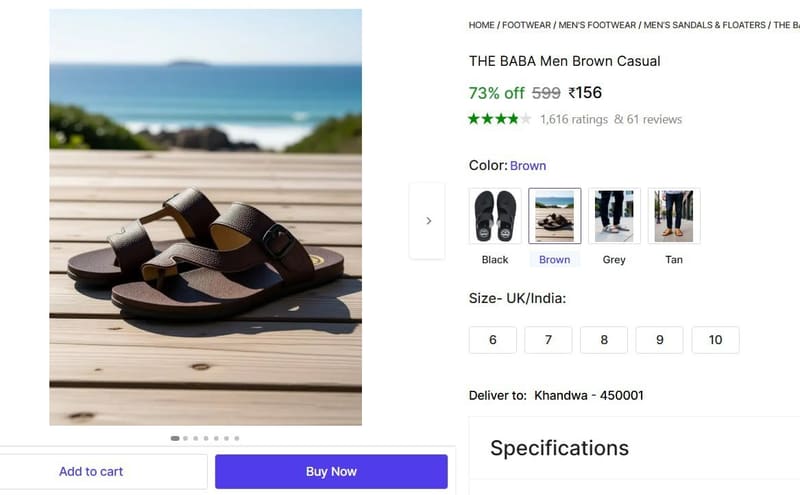This screenshot has width=800, height=495.
Task: Choose the Grey color variant image
Action: click(x=614, y=215)
